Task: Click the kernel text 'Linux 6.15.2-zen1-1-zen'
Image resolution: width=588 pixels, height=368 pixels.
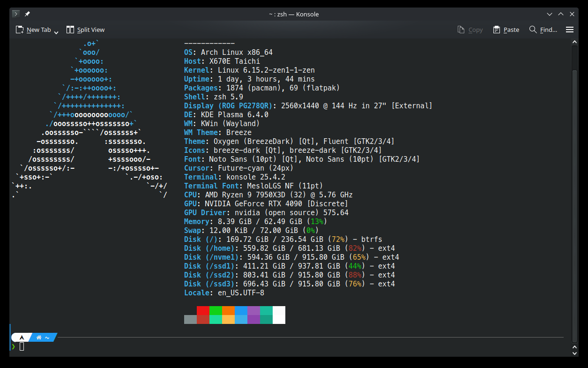Action: (266, 70)
